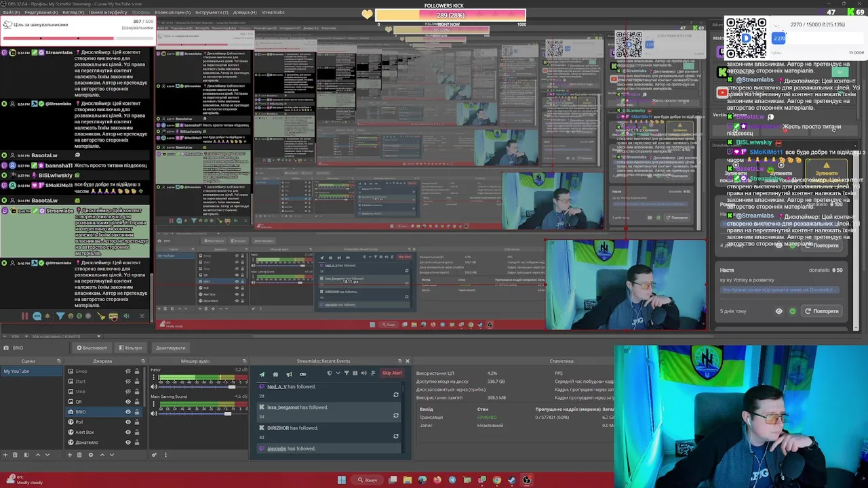Move source down arrow in Sources dock

[112, 455]
